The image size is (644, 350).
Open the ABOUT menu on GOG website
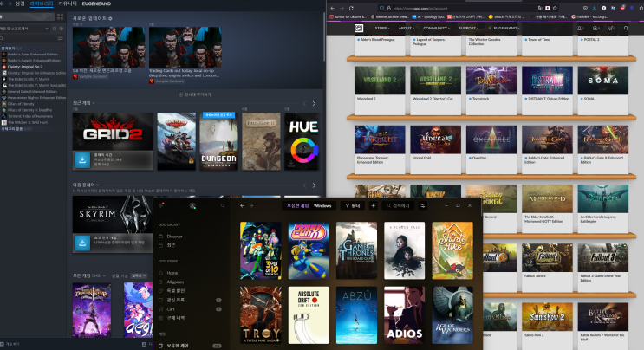point(407,29)
